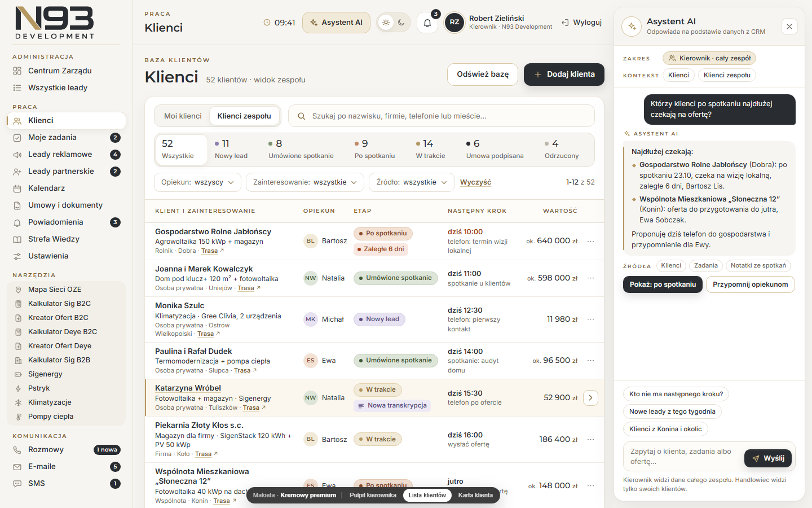
Task: Open Pompy ciepła tool in sidebar
Action: point(66,417)
